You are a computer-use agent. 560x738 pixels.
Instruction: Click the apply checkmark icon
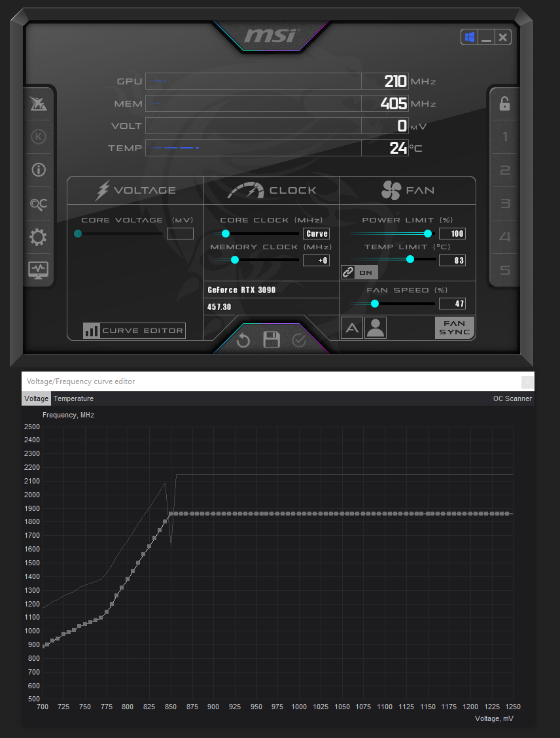pyautogui.click(x=299, y=340)
